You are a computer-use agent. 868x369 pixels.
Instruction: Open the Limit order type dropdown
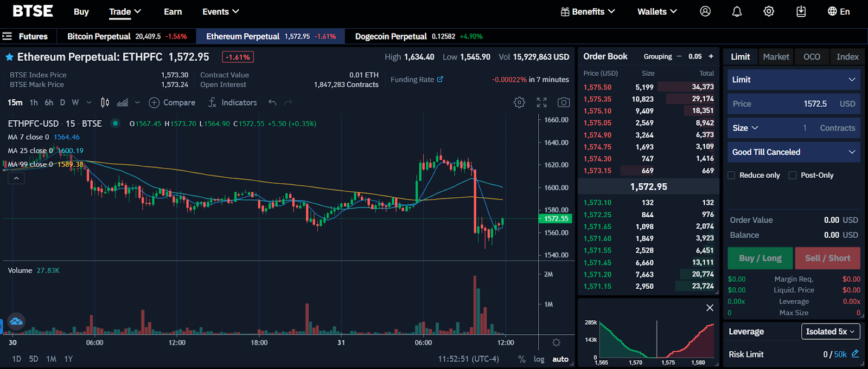(x=793, y=80)
